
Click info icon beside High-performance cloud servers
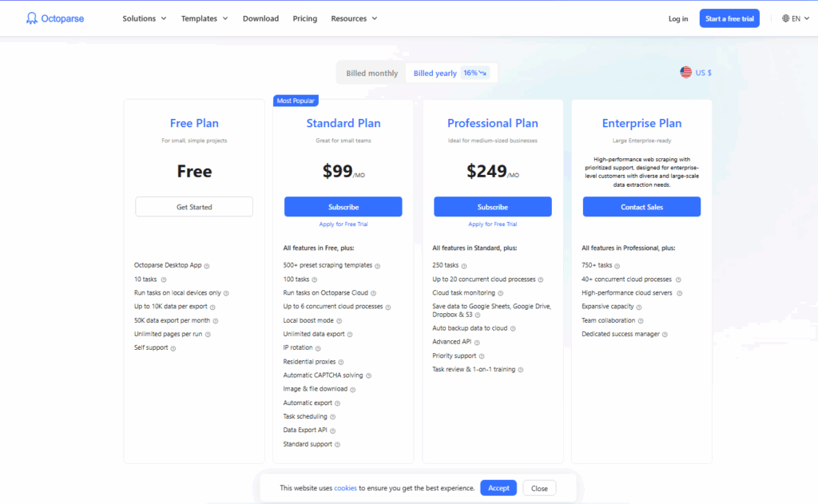click(679, 293)
